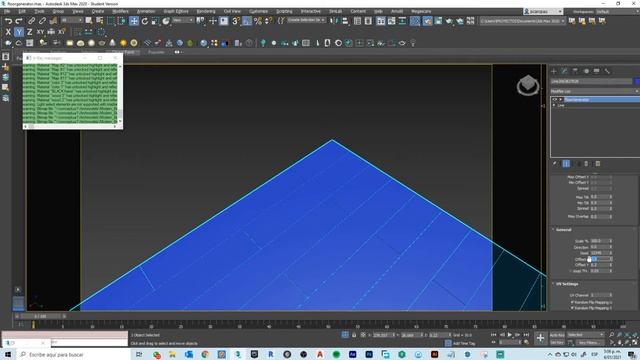Toggle Show End Result icon
This screenshot has width=640, height=360.
coord(566,164)
